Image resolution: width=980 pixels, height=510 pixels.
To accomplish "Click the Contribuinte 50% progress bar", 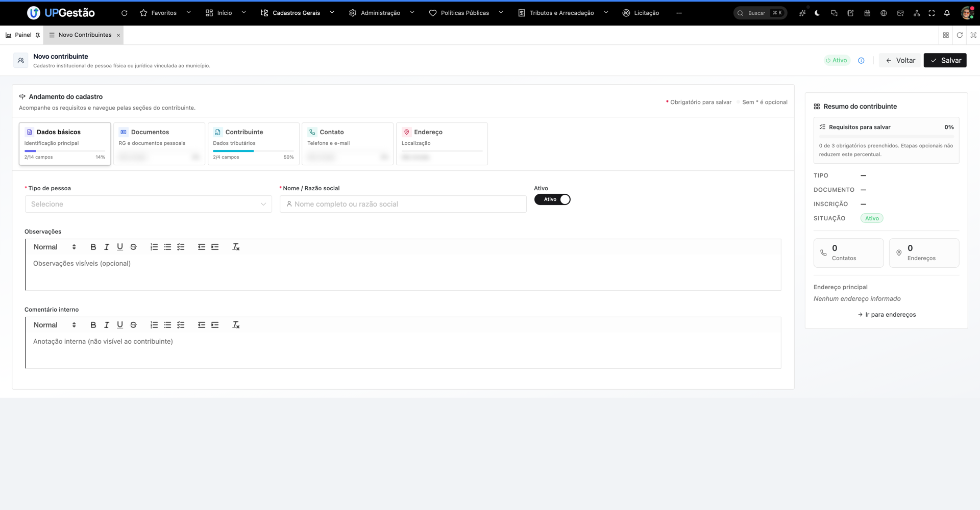I will click(x=254, y=151).
